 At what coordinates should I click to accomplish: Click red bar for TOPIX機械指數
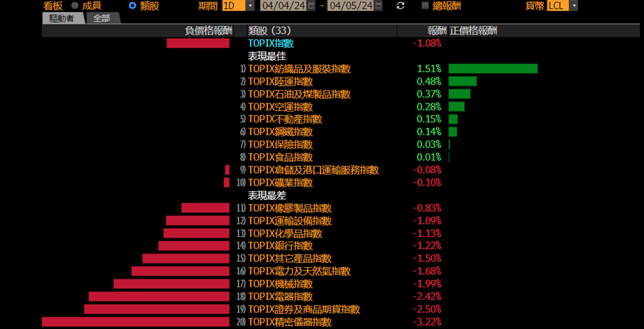point(172,284)
